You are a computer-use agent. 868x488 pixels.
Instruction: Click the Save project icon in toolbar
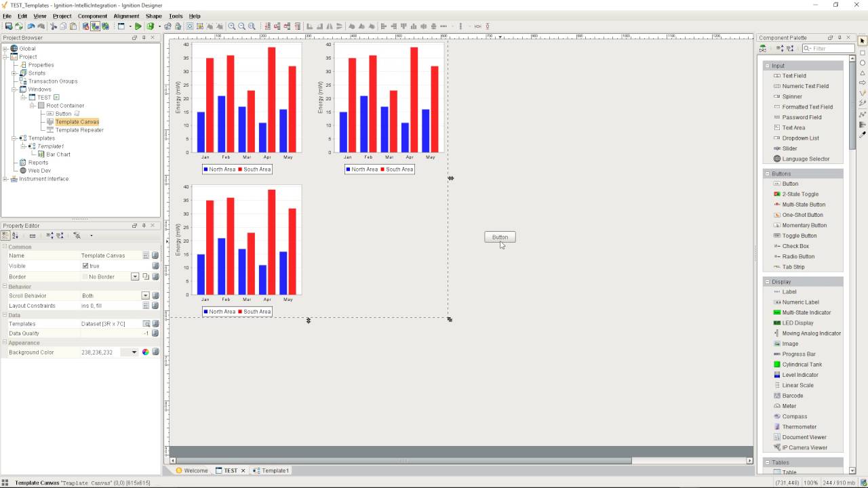coord(8,26)
